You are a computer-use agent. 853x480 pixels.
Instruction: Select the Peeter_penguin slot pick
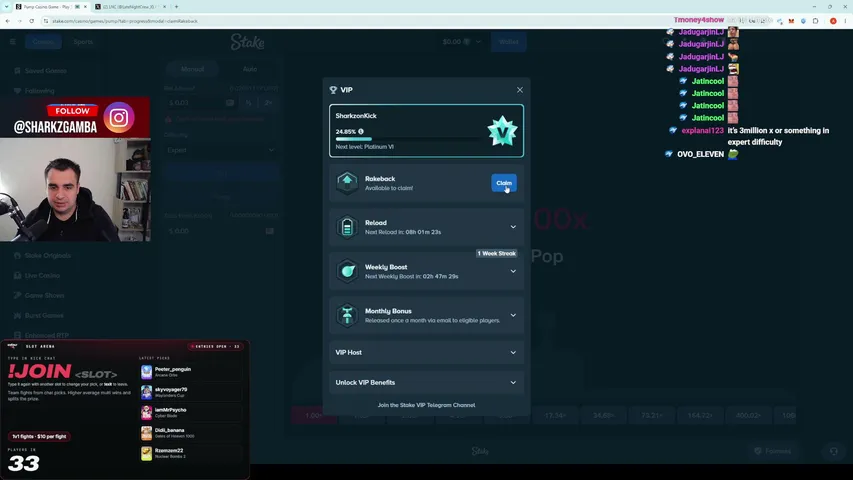[x=189, y=372]
